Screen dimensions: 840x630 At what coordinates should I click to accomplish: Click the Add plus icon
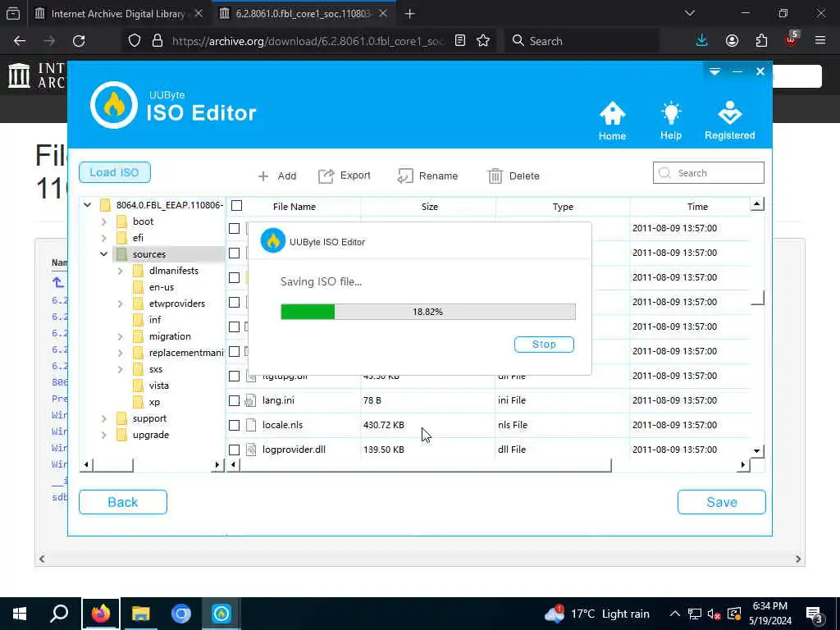(263, 176)
